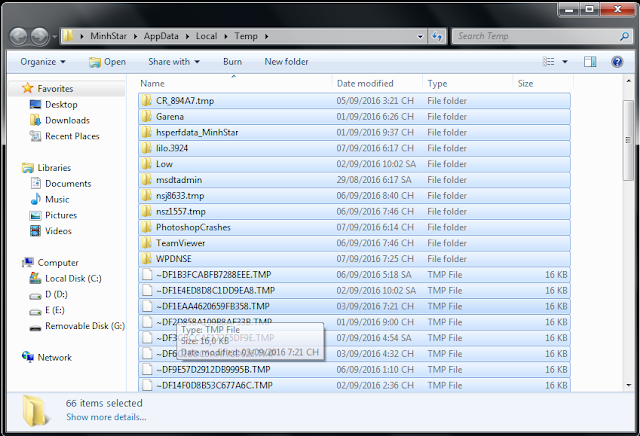This screenshot has width=640, height=436.
Task: Click the ~DF1B3FCABFB7288EEE.TMP file icon
Action: (147, 275)
